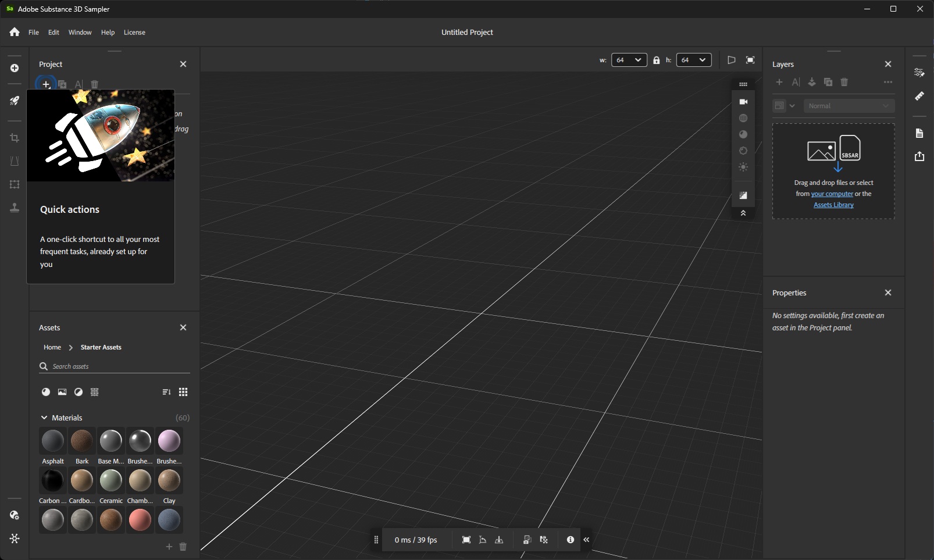The height and width of the screenshot is (560, 934).
Task: Open the Edit menu
Action: [54, 33]
